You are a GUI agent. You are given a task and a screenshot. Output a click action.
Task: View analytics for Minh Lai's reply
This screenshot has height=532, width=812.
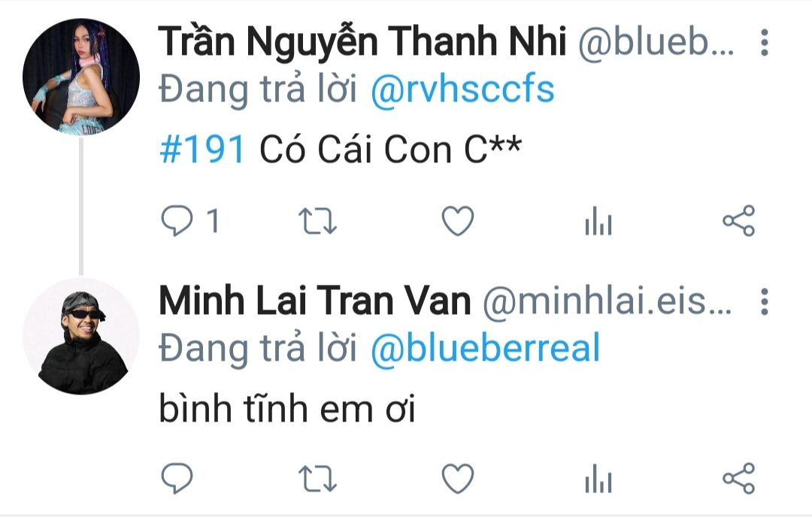point(598,478)
